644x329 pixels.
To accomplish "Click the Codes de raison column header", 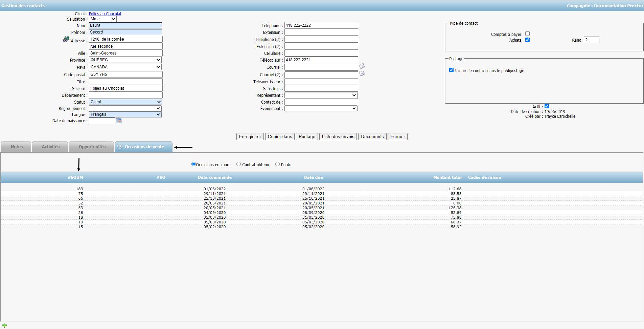I will [484, 177].
